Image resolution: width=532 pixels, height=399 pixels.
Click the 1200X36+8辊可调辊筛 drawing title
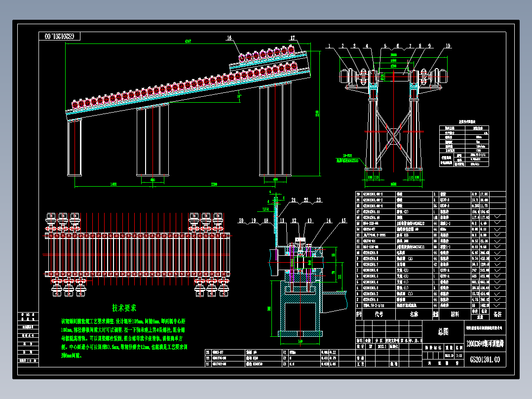point(485,344)
